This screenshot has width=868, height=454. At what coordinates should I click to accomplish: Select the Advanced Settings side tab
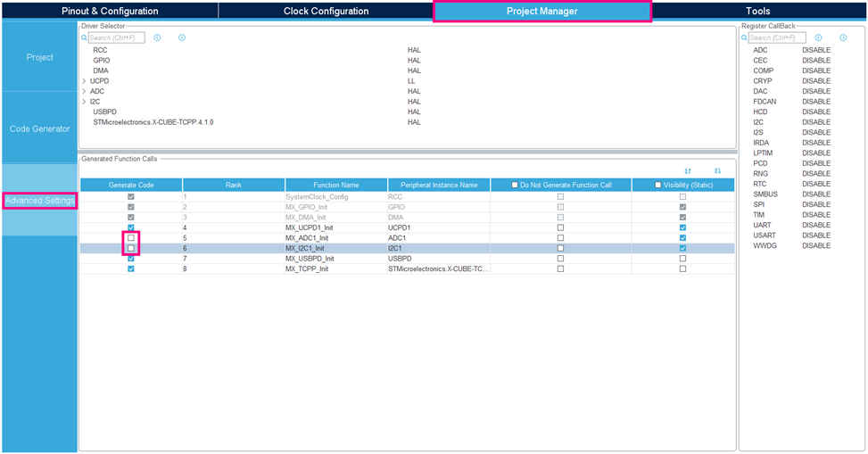coord(40,201)
